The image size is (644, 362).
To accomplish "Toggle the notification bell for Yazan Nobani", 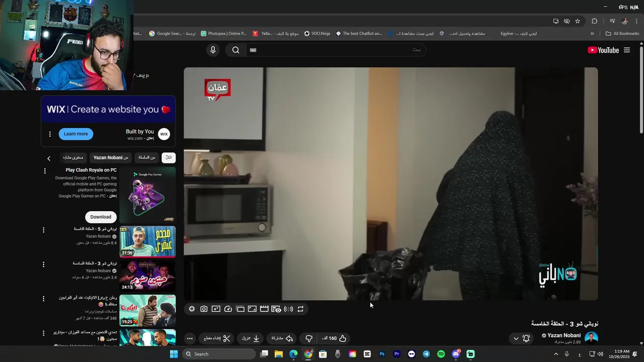I will pos(526,338).
